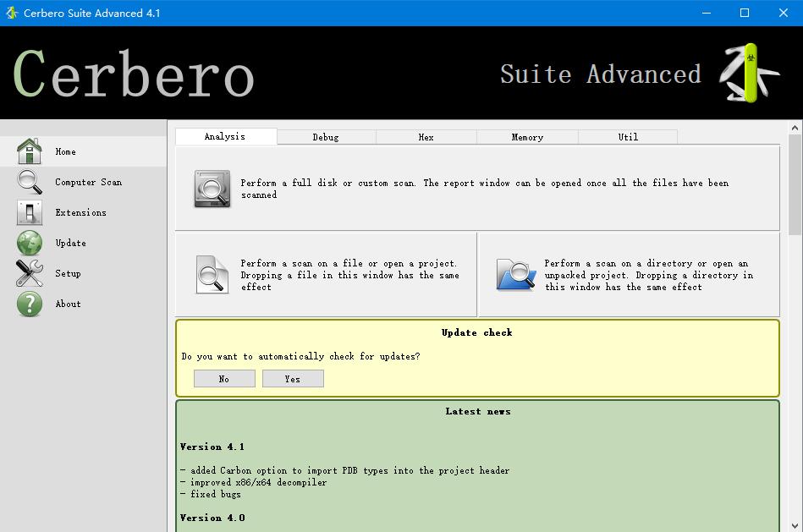803x532 pixels.
Task: Open the Debug tab
Action: pos(326,137)
